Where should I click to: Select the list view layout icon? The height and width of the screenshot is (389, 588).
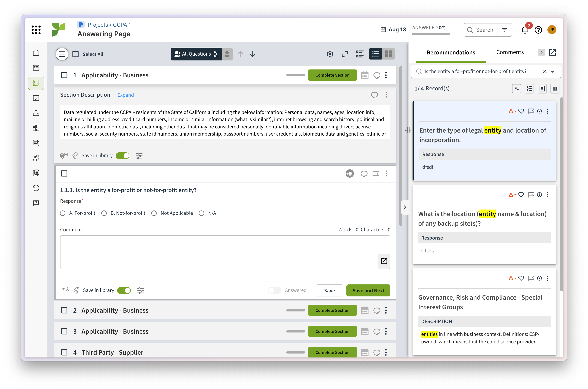click(375, 54)
